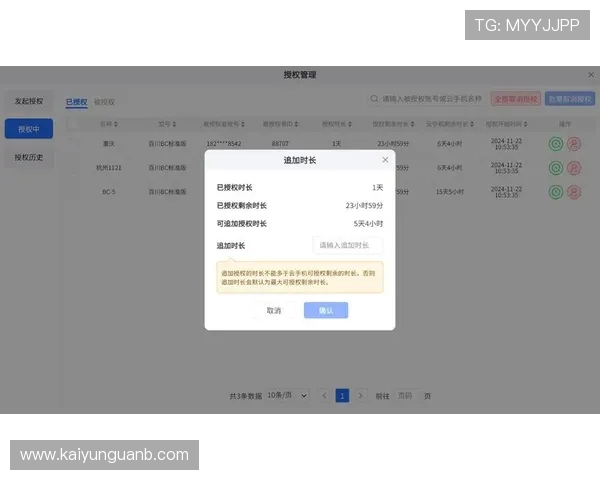The image size is (600, 480).
Task: Open 发起授权 in the left sidebar
Action: coord(29,101)
